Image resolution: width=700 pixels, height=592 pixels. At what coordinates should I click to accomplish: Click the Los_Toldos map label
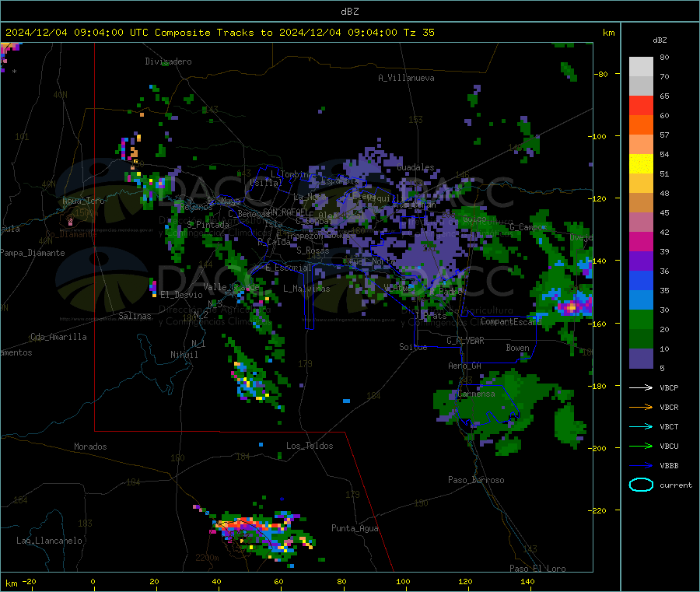point(310,446)
